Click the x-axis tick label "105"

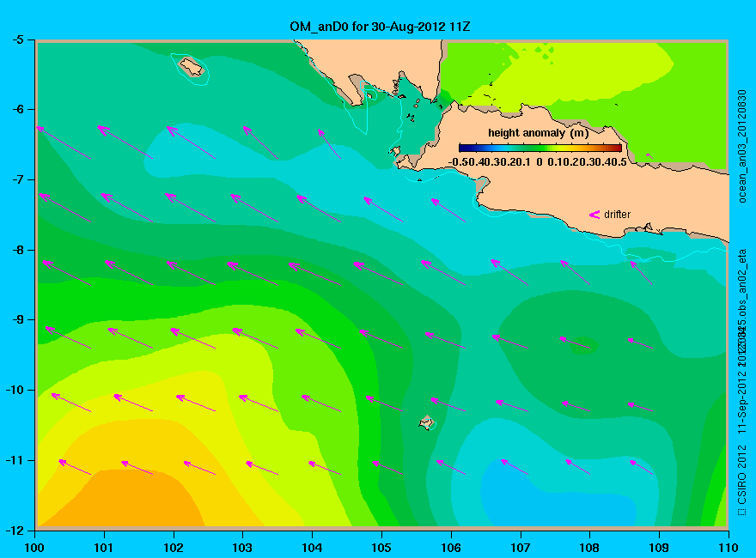(x=381, y=548)
